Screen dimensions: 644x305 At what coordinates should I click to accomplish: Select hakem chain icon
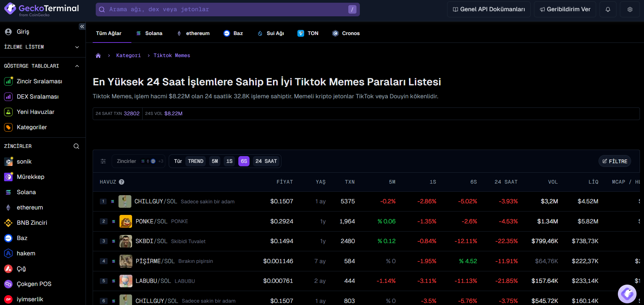(x=8, y=253)
